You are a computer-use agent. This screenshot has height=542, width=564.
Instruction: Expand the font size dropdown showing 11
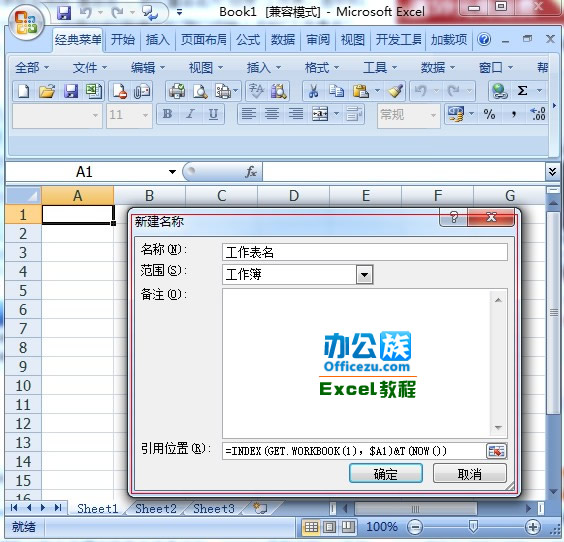click(145, 115)
